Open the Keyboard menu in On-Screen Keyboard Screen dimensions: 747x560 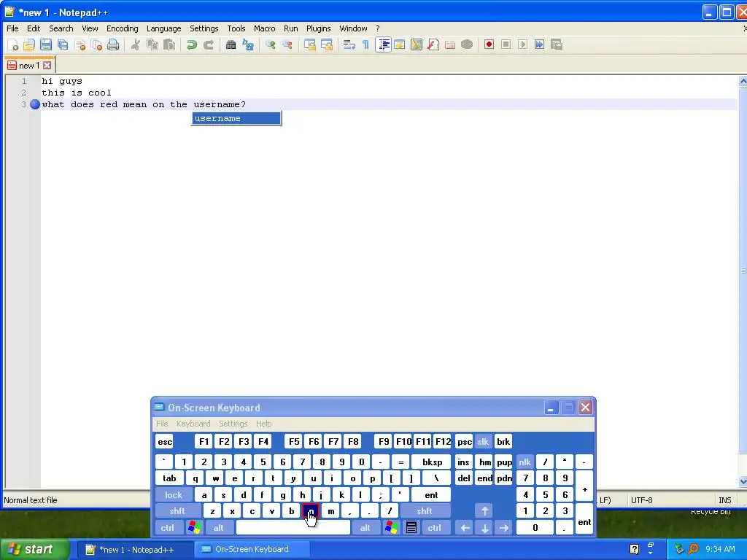pos(193,424)
